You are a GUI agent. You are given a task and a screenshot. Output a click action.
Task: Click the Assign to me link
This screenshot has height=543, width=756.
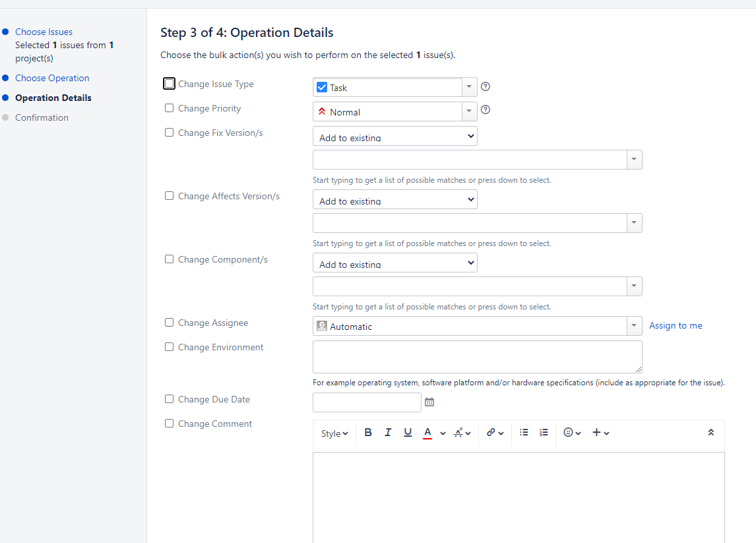click(676, 325)
